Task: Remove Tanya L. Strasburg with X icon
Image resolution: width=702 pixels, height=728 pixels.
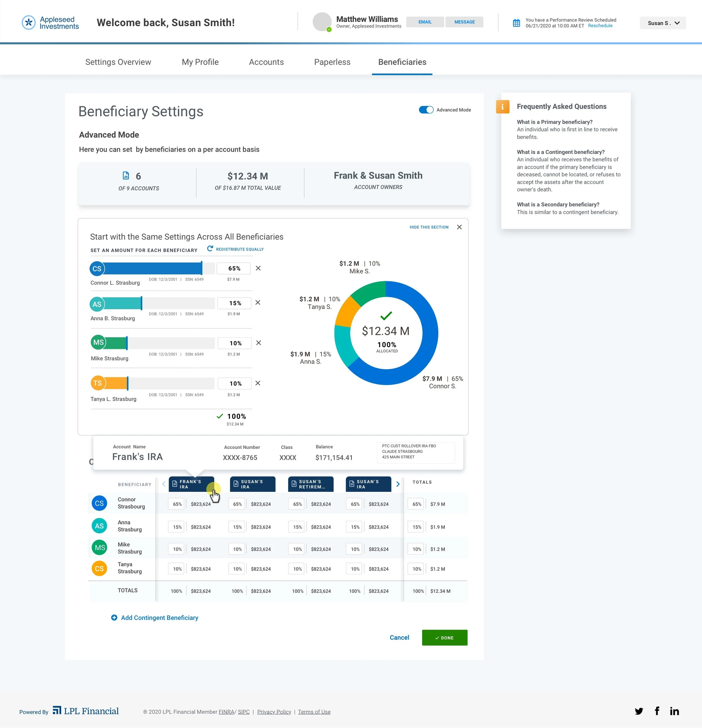Action: click(x=258, y=383)
